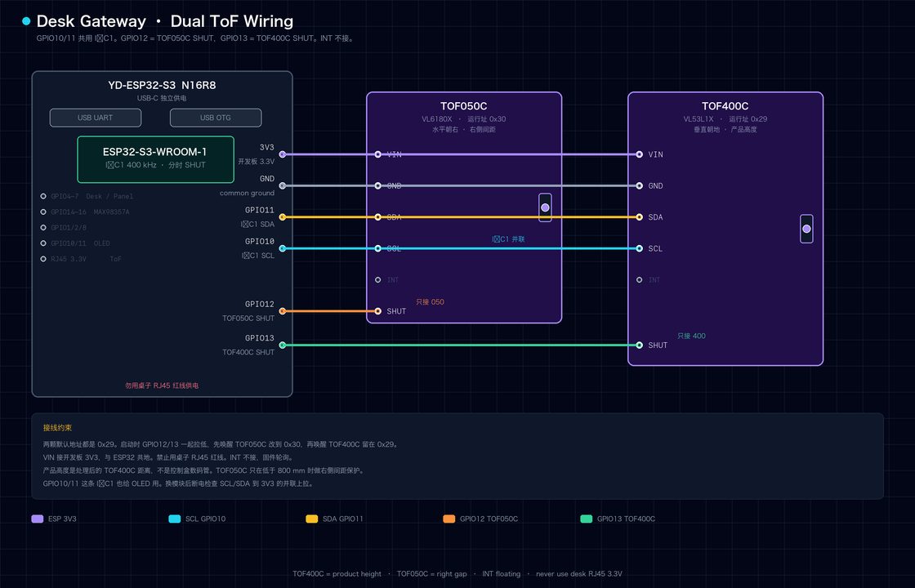The width and height of the screenshot is (915, 588).
Task: Click the TOF400C INT pin node
Action: coord(640,280)
